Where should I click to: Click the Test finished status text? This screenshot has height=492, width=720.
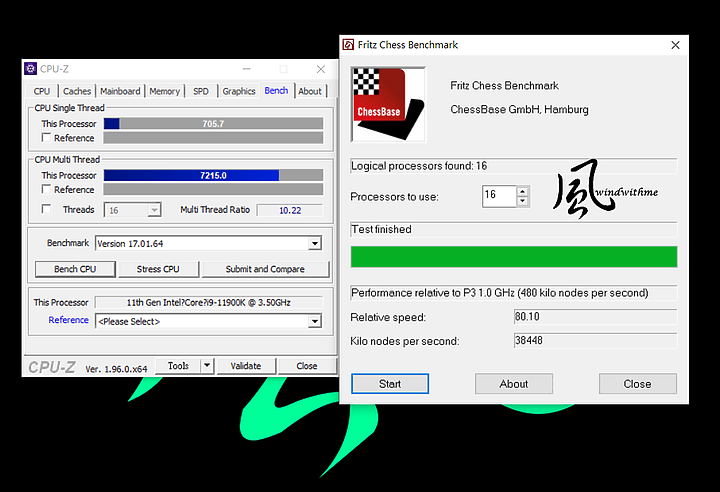[381, 229]
